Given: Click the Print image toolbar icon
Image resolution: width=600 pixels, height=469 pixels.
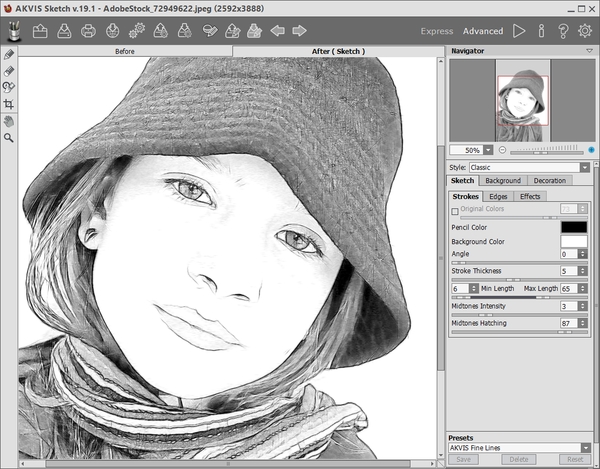Looking at the screenshot, I should pos(88,31).
